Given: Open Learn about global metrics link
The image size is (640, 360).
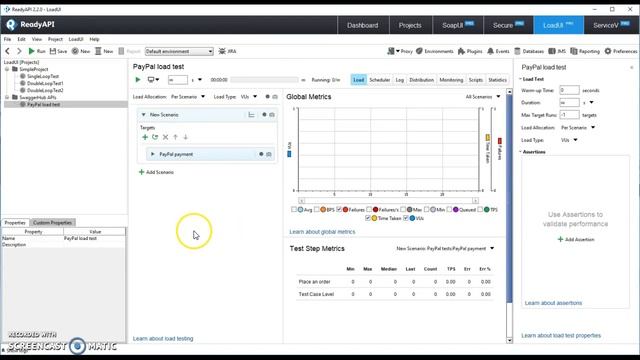Looking at the screenshot, I should click(322, 232).
